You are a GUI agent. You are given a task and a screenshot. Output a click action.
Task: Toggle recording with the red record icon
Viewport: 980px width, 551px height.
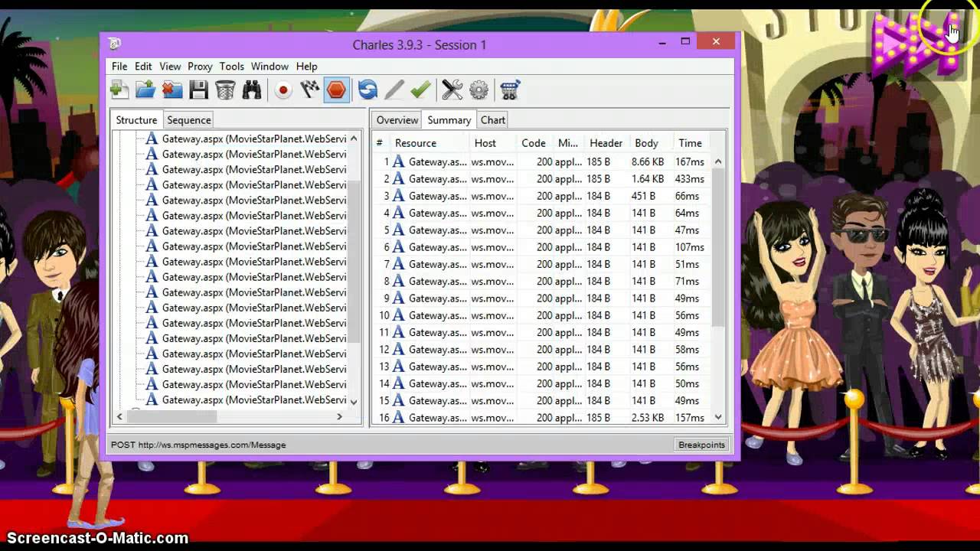point(283,90)
